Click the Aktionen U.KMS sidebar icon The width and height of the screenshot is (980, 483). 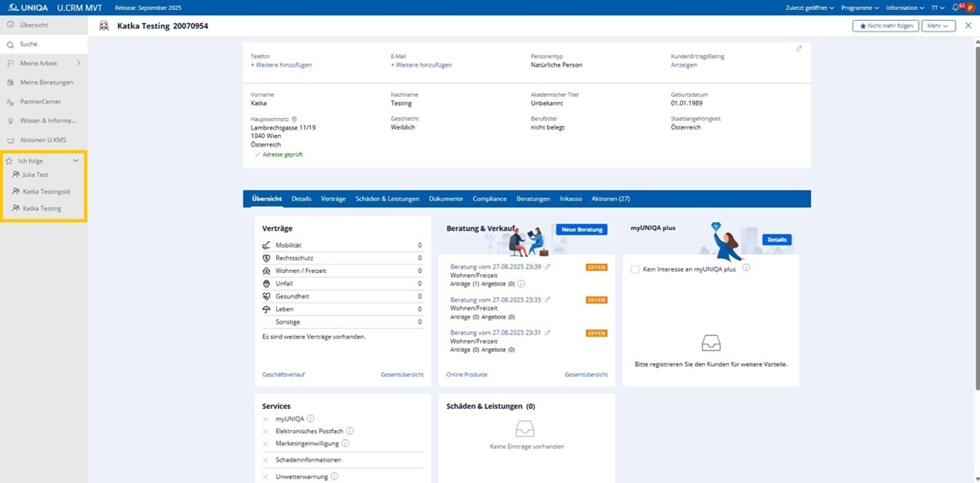click(10, 140)
